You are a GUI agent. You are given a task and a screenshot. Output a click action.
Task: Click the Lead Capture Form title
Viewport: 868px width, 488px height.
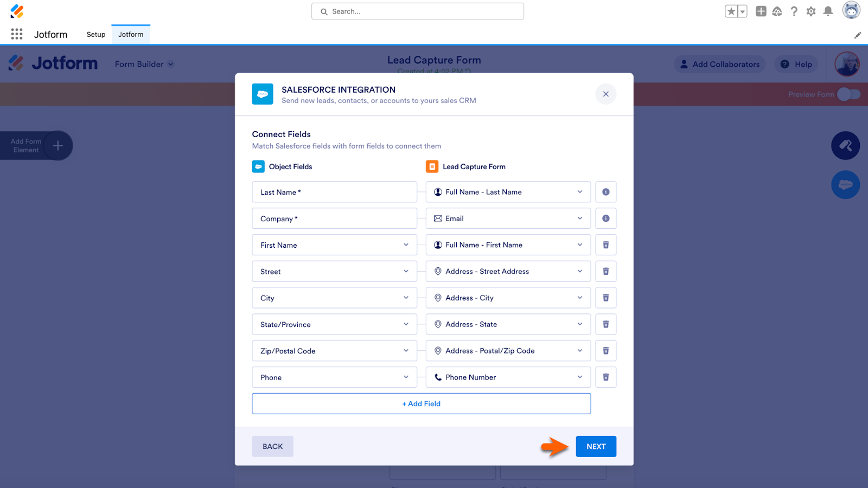tap(434, 60)
